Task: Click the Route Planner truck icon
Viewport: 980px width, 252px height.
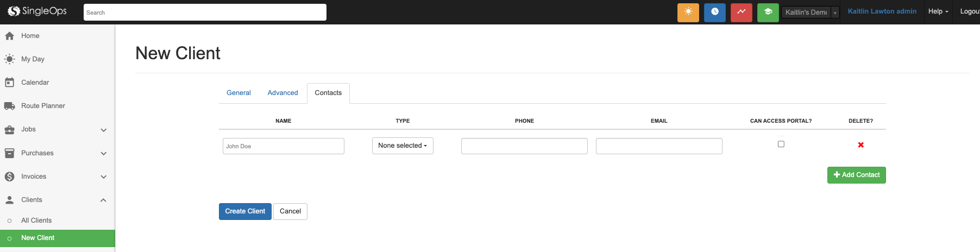Action: coord(9,106)
